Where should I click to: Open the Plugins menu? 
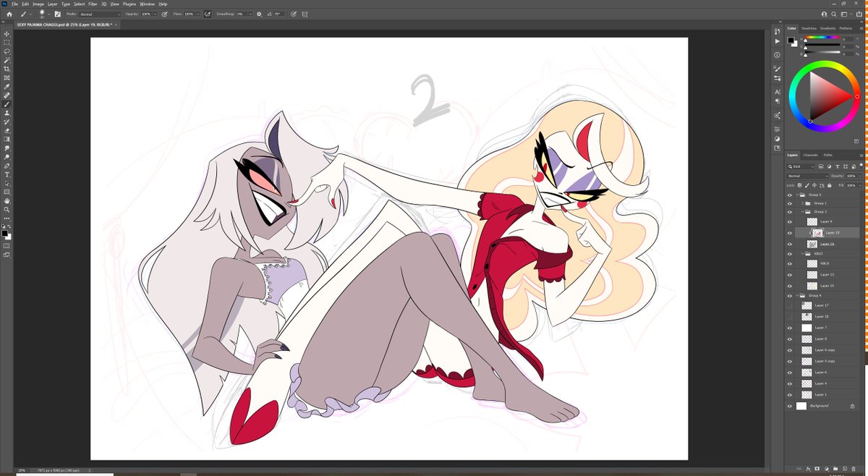(129, 4)
